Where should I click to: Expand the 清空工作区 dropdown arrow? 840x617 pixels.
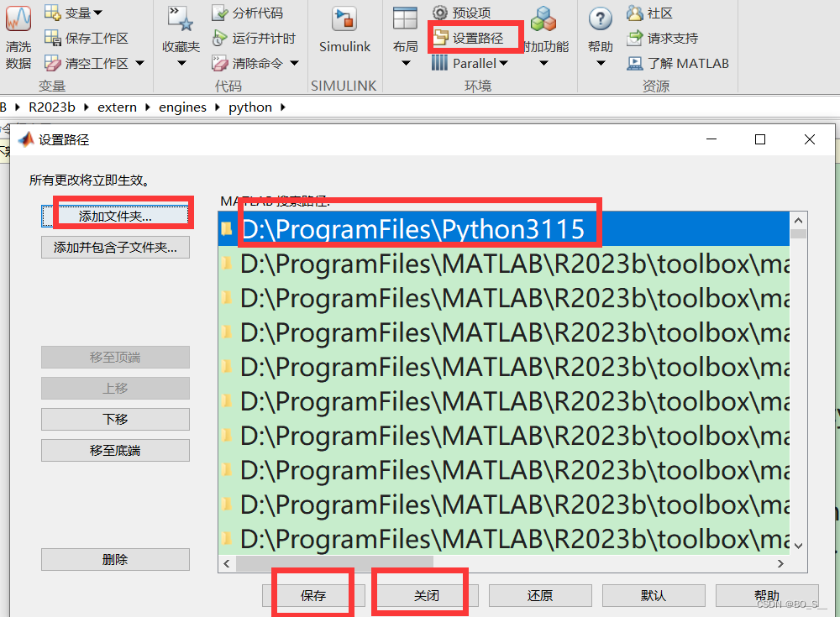pos(139,63)
